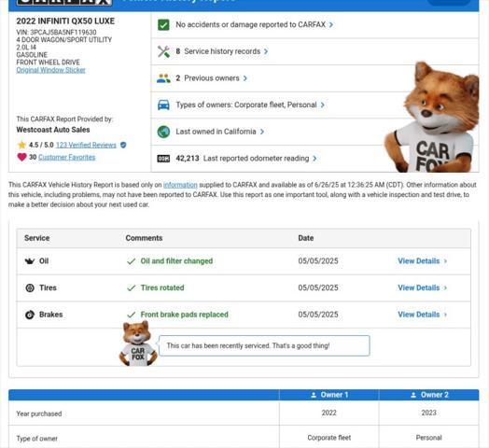The height and width of the screenshot is (448, 489).
Task: Expand the Service history records chevron
Action: [266, 51]
